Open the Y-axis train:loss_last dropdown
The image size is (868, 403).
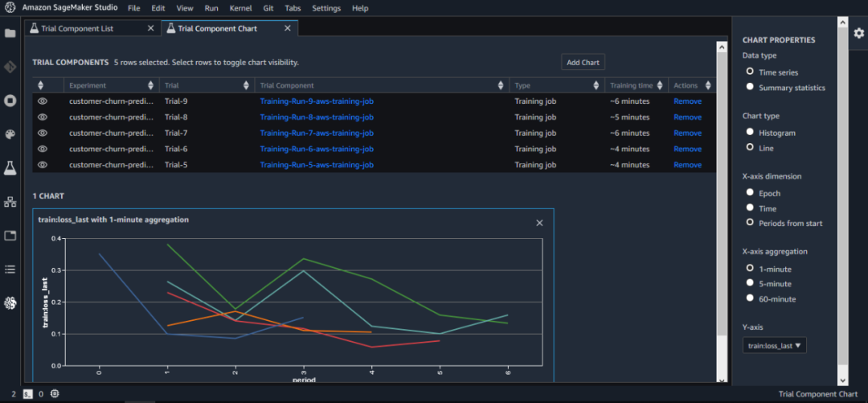pos(775,345)
